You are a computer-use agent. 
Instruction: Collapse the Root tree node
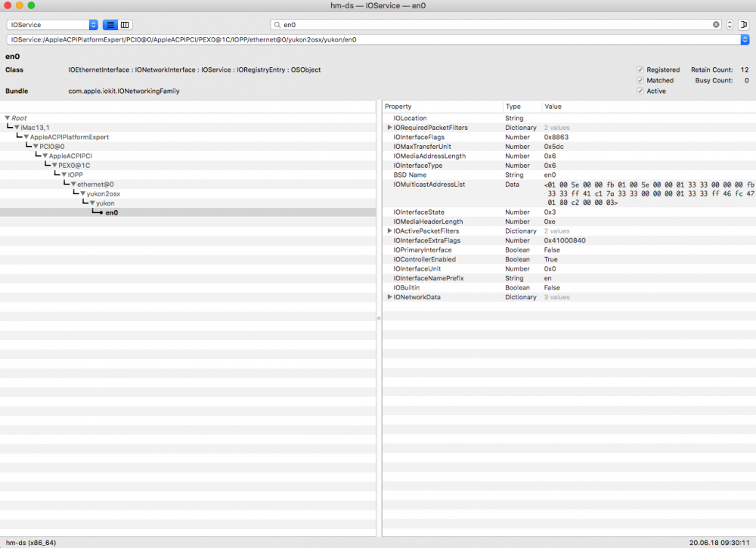point(8,118)
